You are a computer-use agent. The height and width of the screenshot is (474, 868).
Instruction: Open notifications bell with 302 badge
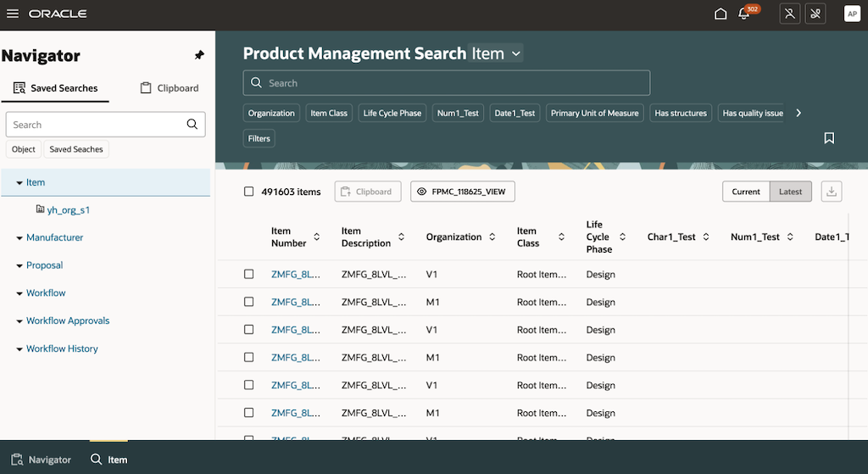[x=744, y=14]
